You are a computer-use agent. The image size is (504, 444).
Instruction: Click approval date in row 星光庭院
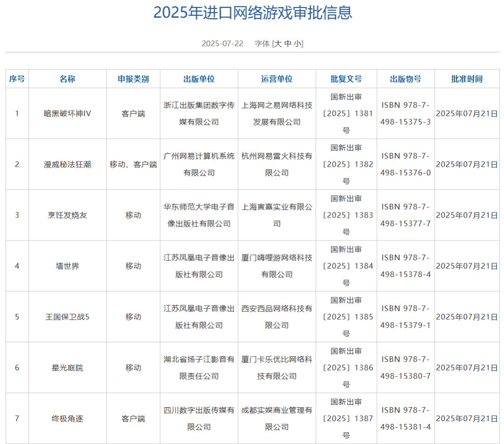click(x=467, y=367)
